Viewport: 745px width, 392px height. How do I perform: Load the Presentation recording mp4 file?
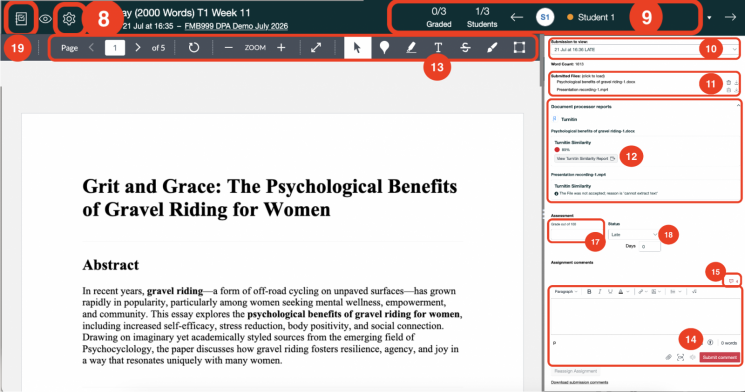[x=582, y=89]
